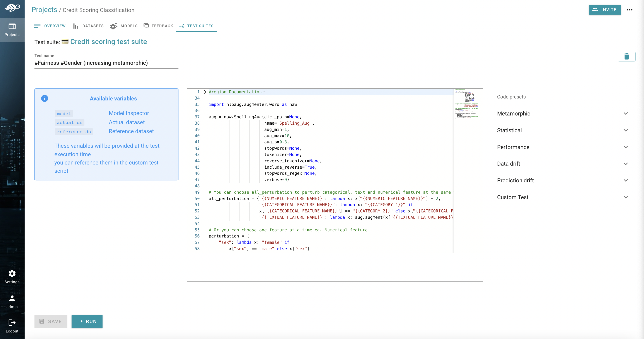This screenshot has height=339, width=644.
Task: Switch to the Feedback tab
Action: pyautogui.click(x=159, y=26)
